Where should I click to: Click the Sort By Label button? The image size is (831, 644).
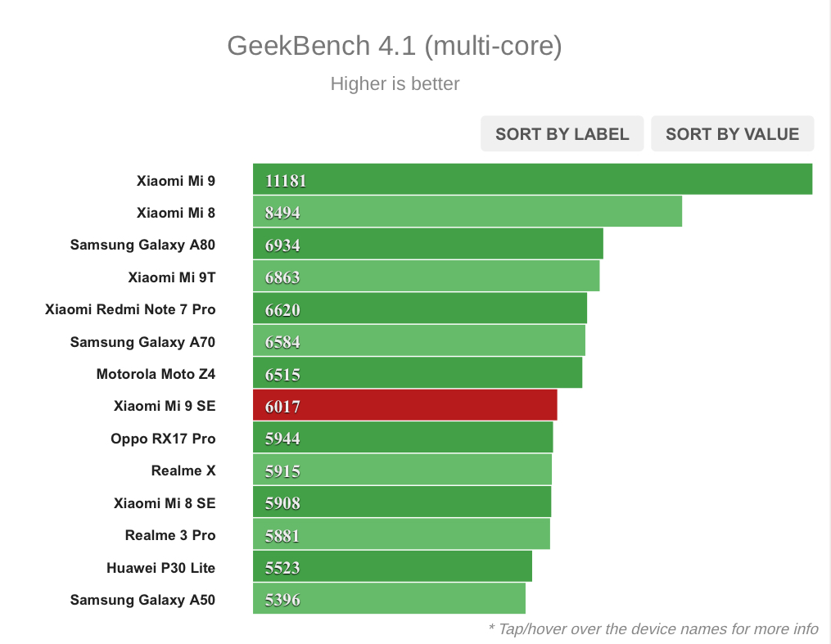point(562,134)
